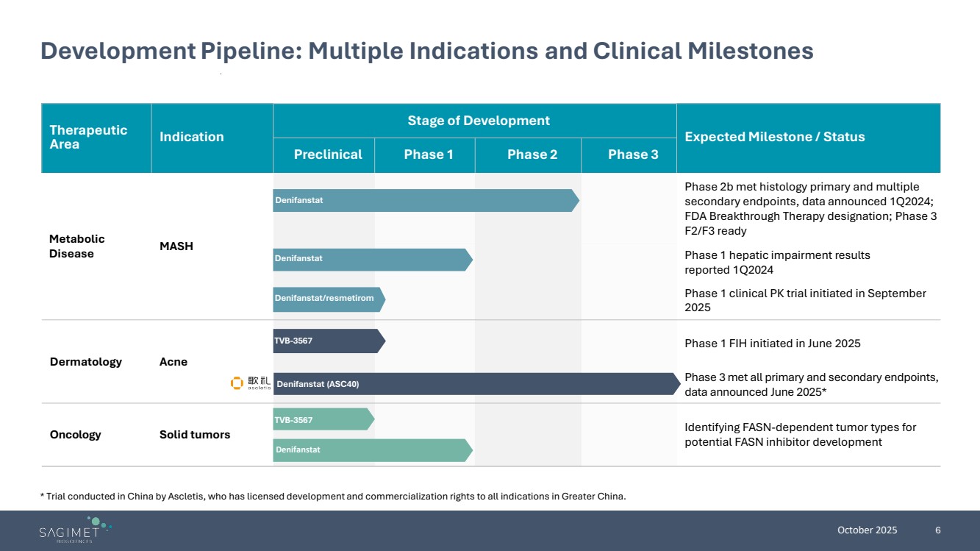
Task: Click the Ascletis footnote text below the table
Action: [x=332, y=496]
